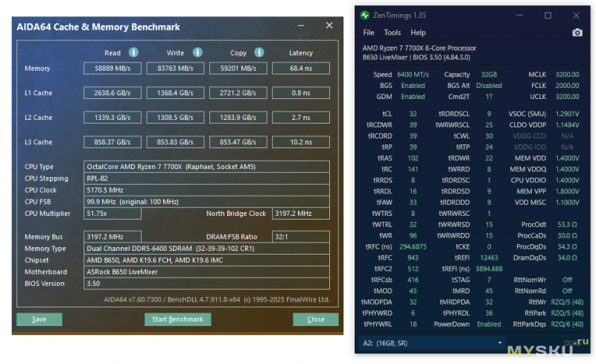Maximize the ZenTimings window

coord(548,15)
